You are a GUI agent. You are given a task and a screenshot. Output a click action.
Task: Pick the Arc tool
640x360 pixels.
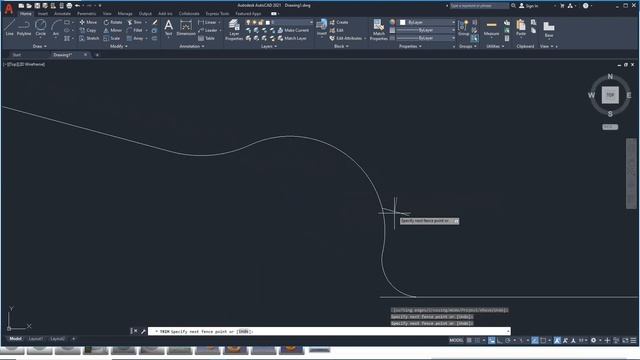tap(56, 28)
